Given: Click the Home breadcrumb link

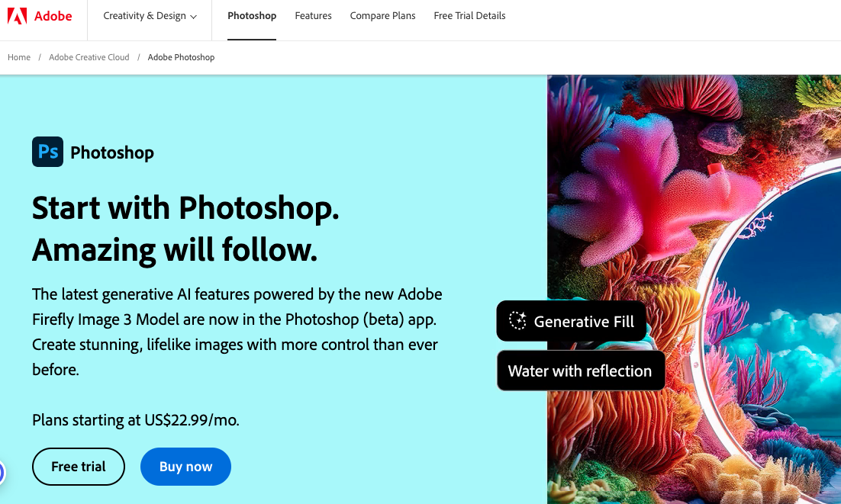Looking at the screenshot, I should point(19,57).
